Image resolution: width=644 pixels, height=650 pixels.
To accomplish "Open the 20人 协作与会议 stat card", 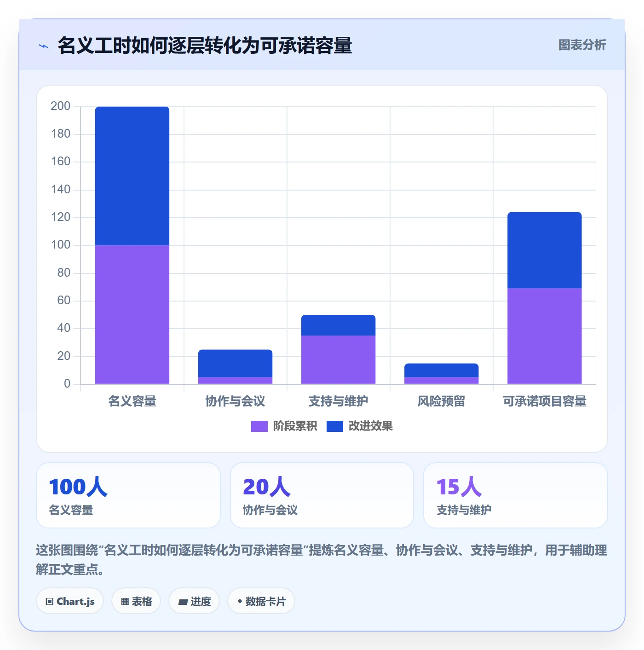I will tap(322, 495).
